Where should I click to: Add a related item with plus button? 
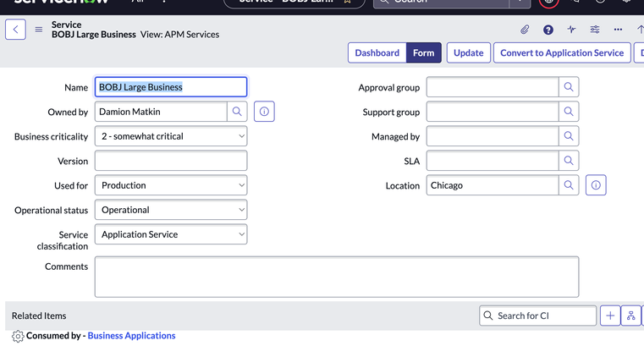click(610, 316)
